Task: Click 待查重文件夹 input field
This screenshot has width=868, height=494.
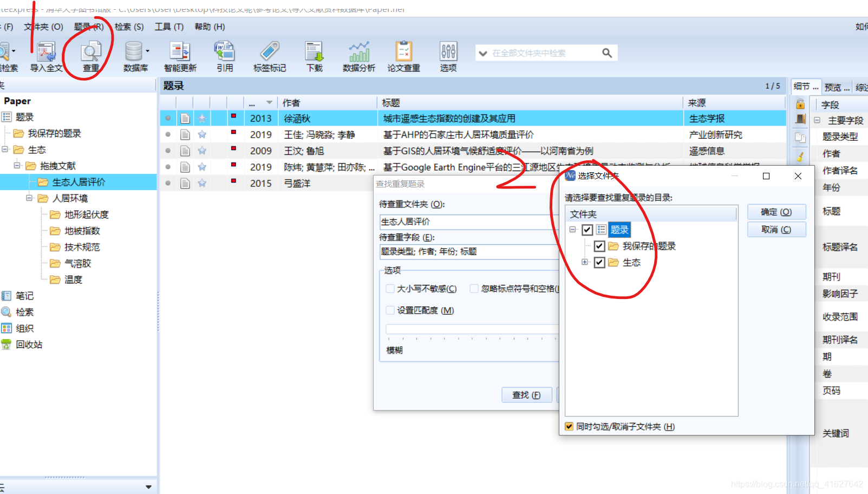Action: [469, 222]
